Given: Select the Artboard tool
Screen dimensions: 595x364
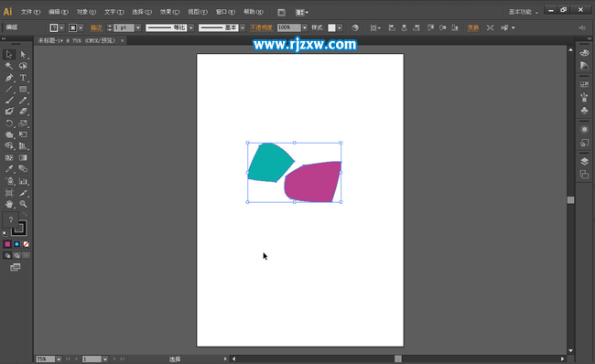Looking at the screenshot, I should [x=9, y=193].
